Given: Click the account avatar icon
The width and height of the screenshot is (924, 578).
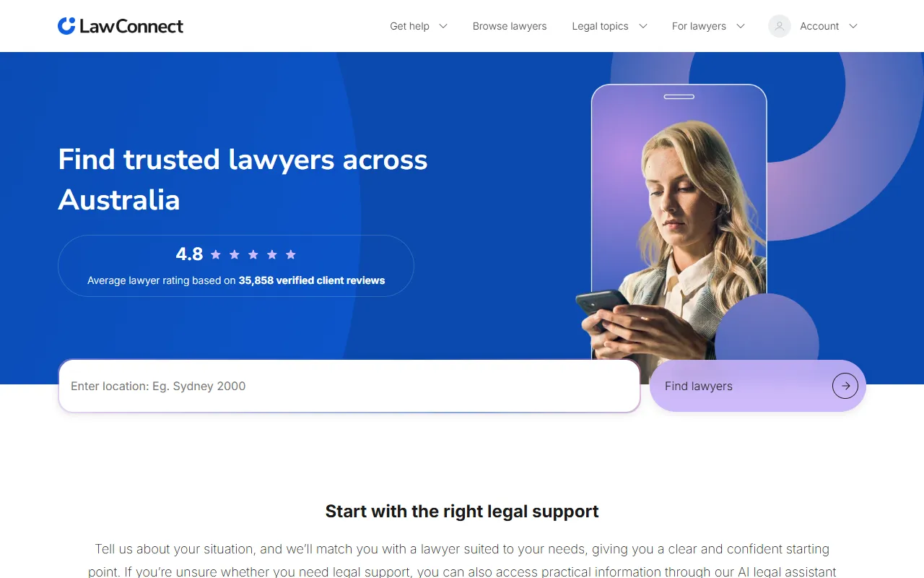Looking at the screenshot, I should (x=780, y=26).
